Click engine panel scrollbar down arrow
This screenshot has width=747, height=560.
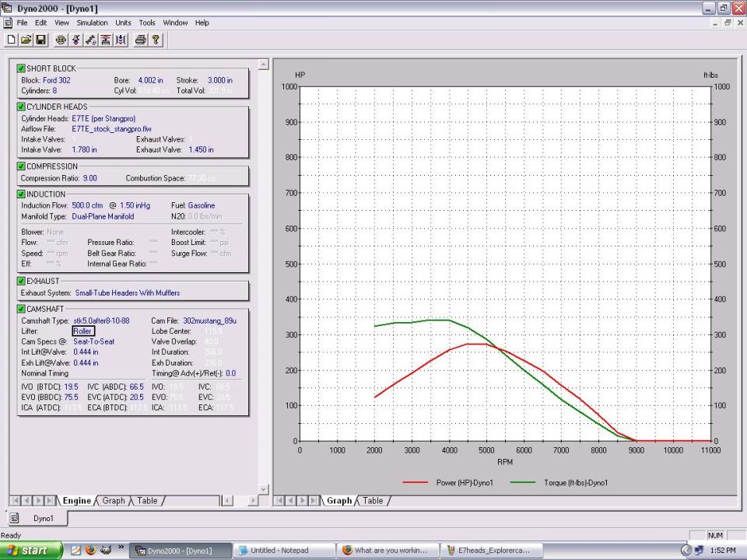click(264, 489)
